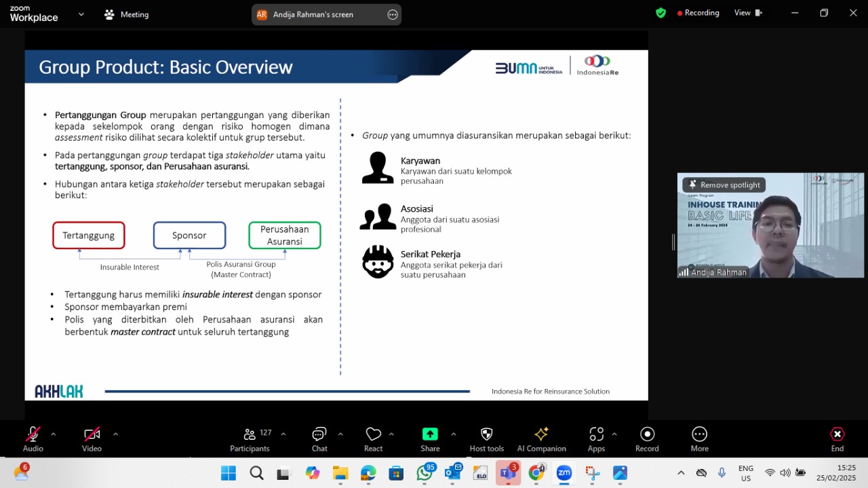Toggle the Windows system tray microphone

pos(722,472)
